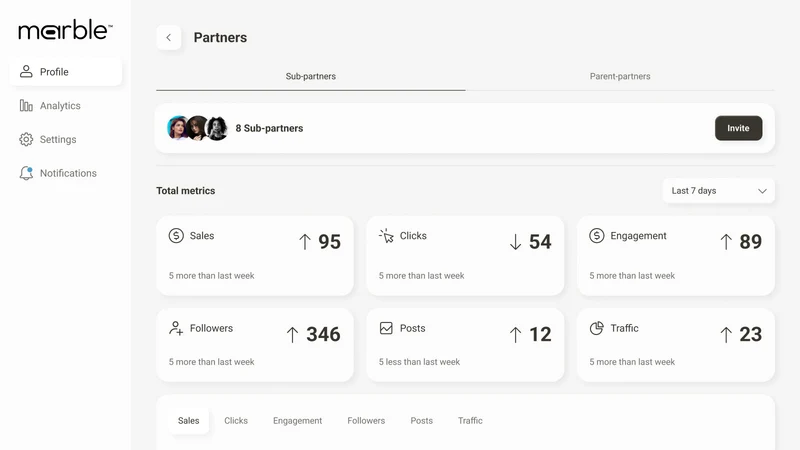
Task: Click the Traffic pie chart icon
Action: (x=596, y=328)
